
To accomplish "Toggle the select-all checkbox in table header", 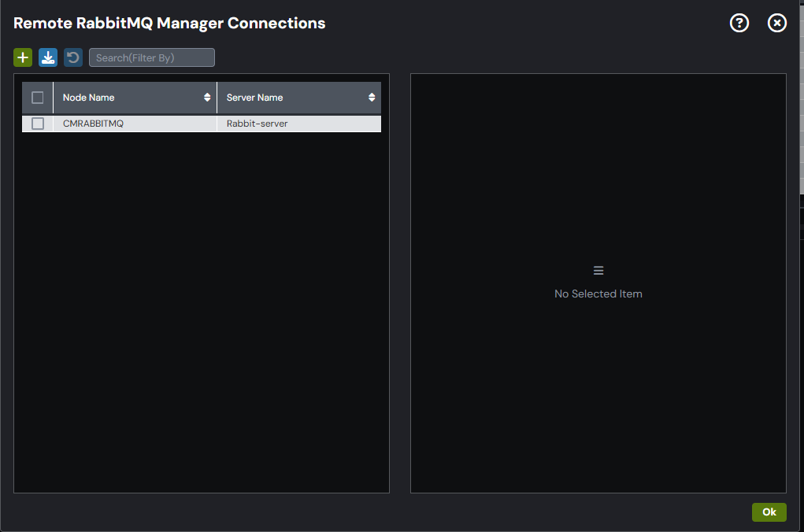I will click(38, 98).
